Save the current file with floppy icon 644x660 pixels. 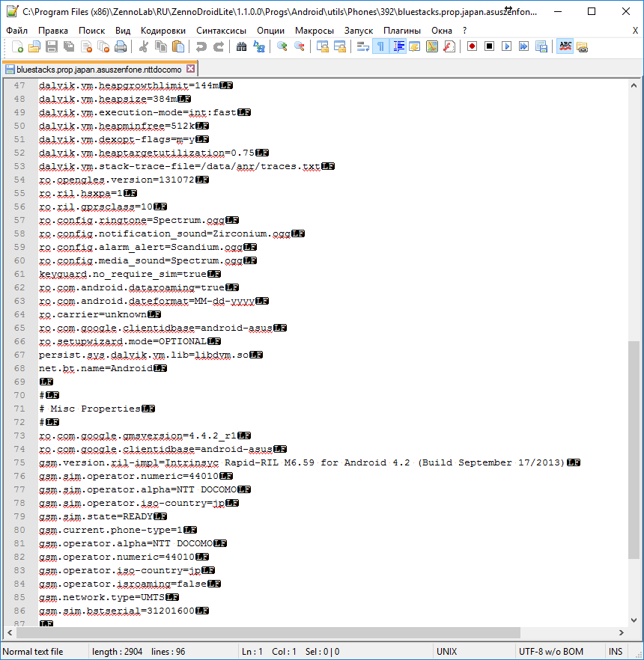coord(52,46)
